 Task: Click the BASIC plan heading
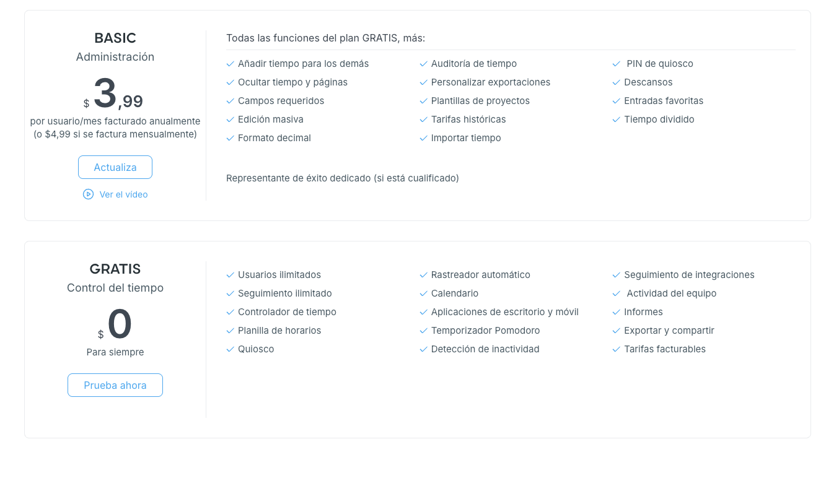tap(115, 38)
